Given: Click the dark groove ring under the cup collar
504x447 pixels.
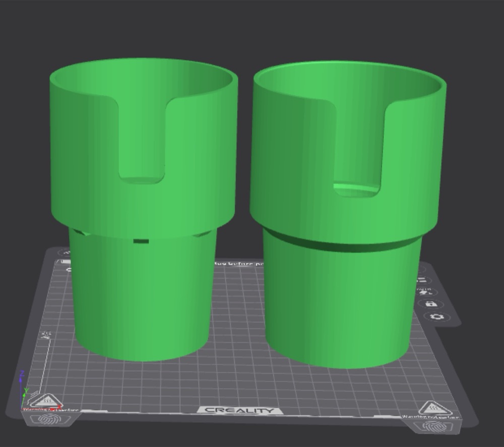Looking at the screenshot, I should [x=341, y=243].
